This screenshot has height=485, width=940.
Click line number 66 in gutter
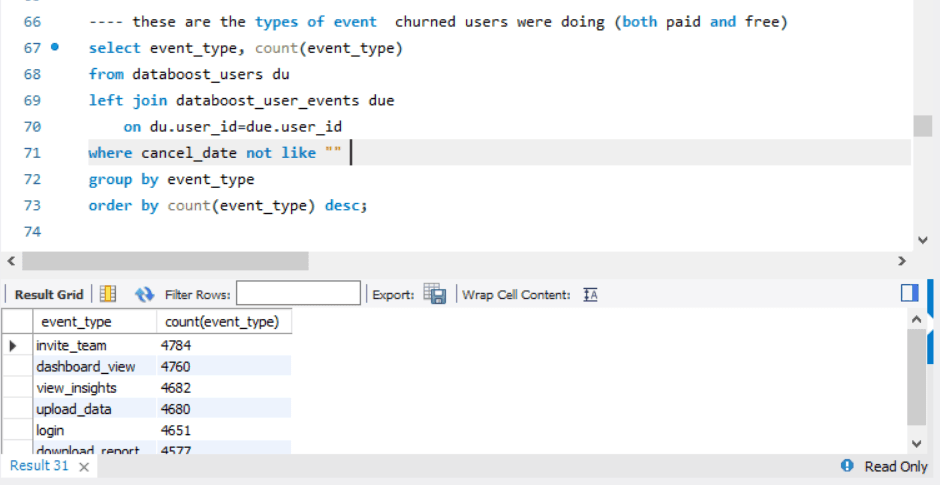tap(32, 22)
